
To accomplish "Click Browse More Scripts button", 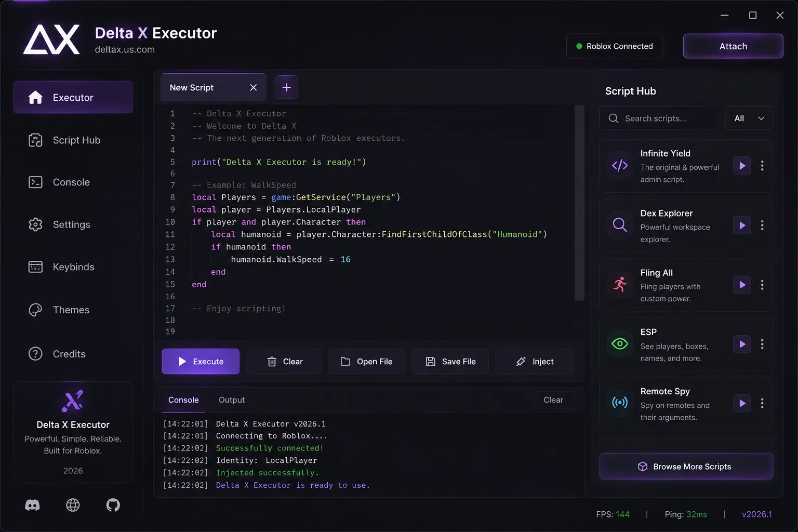I will (x=686, y=467).
